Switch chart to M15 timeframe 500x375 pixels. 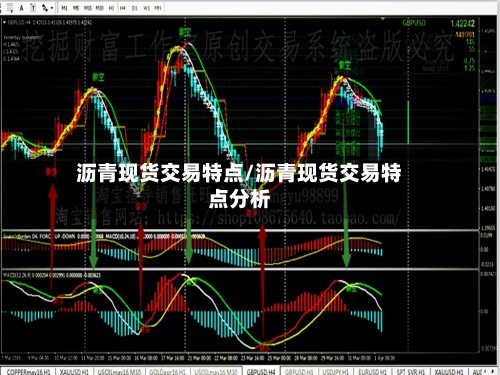click(x=88, y=8)
